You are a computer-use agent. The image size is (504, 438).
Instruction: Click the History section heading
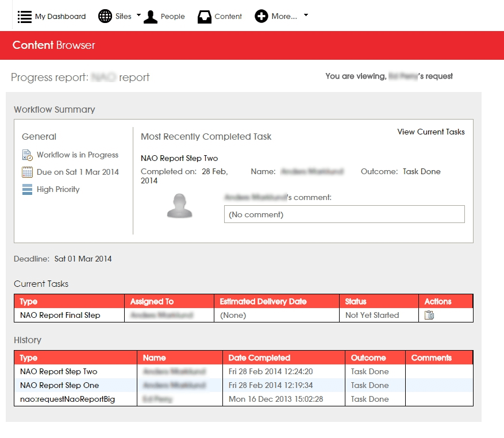[x=28, y=340]
